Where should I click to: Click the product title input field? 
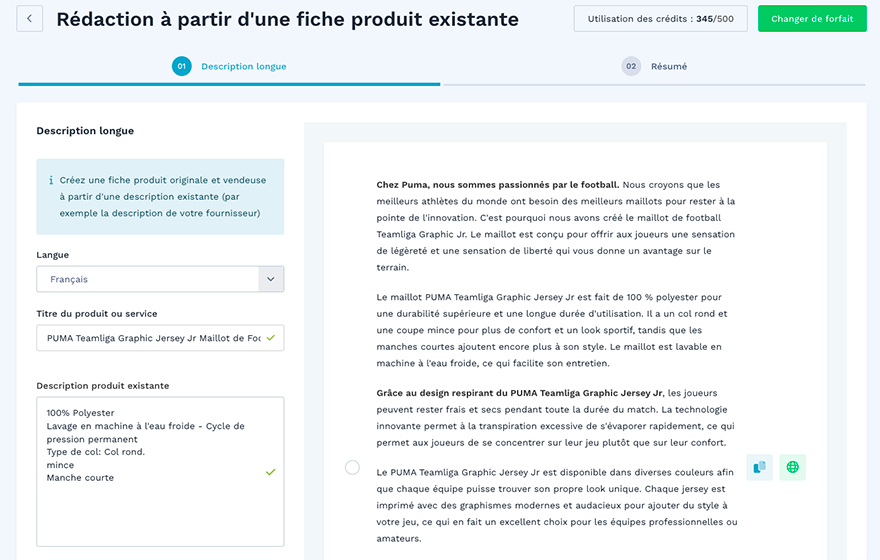pyautogui.click(x=160, y=338)
